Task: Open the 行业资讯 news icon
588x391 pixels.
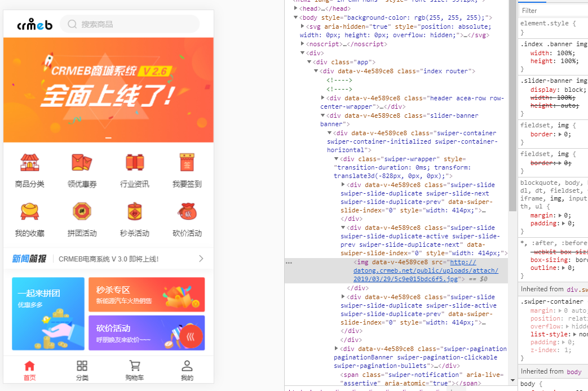Action: (x=135, y=163)
